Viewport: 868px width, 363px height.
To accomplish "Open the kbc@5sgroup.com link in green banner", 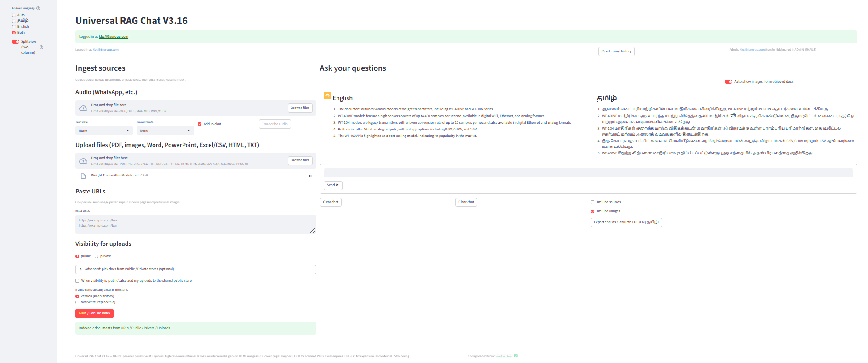I will (114, 37).
